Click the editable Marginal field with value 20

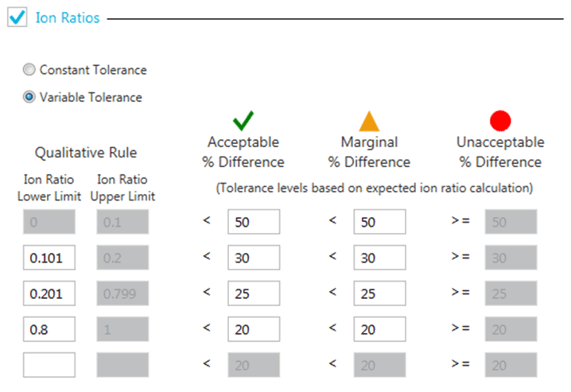[379, 328]
